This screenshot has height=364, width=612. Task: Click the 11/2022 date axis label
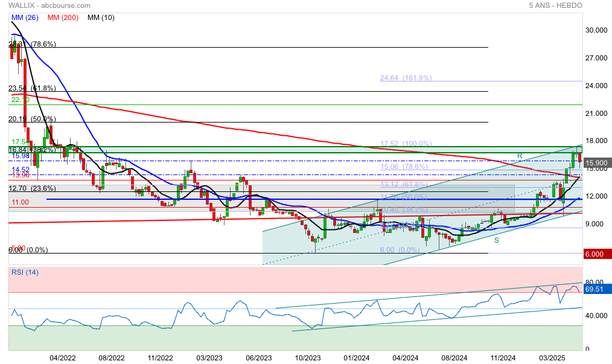(160, 358)
